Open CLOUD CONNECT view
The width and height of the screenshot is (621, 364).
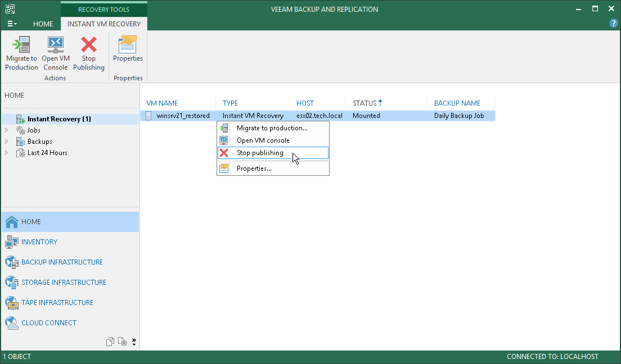[x=49, y=323]
